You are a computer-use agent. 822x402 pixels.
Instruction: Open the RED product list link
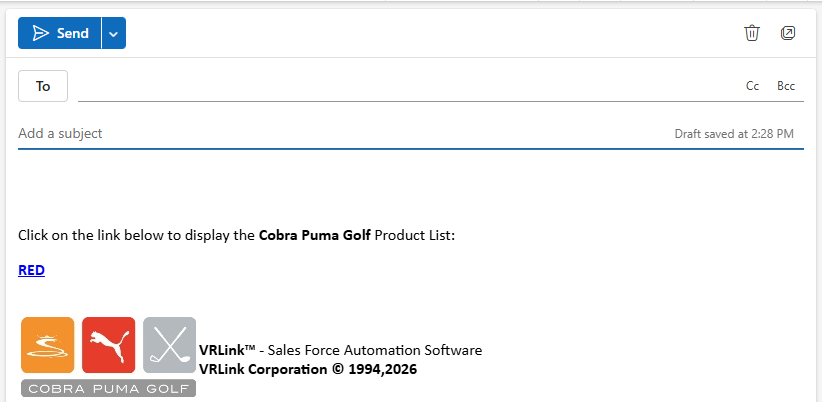[31, 270]
